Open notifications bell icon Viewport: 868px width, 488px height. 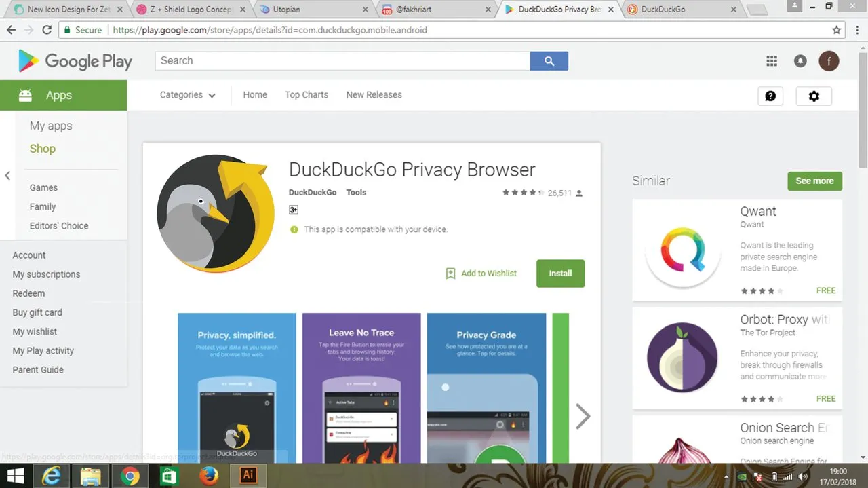(x=800, y=61)
